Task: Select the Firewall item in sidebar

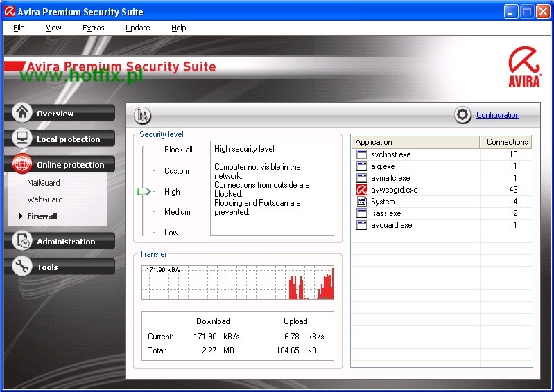Action: (42, 216)
